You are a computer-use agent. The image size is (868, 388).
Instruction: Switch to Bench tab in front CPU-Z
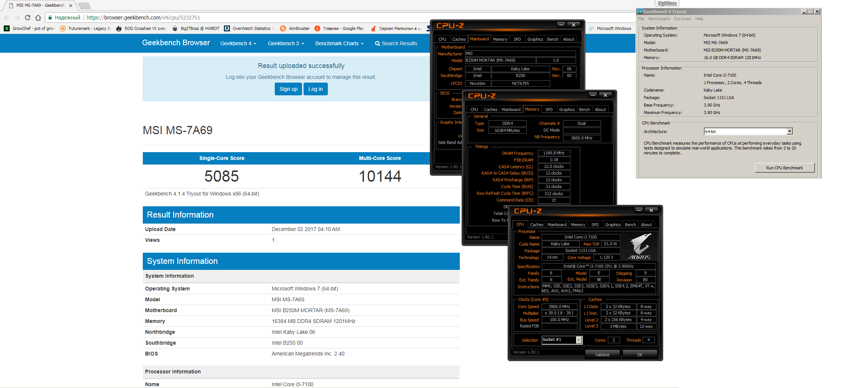[630, 225]
